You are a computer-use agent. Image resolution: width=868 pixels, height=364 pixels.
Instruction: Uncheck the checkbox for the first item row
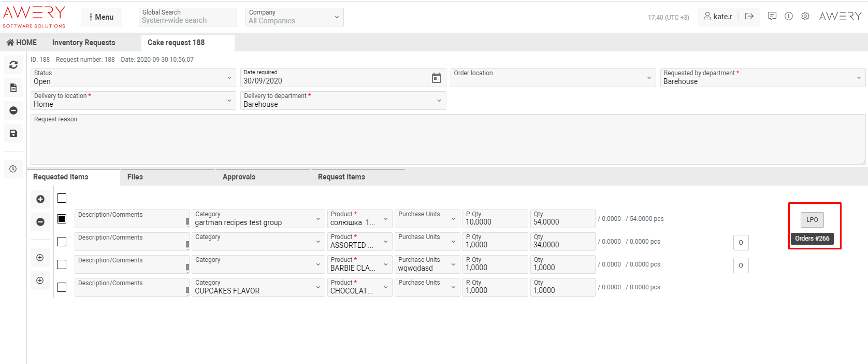point(62,219)
